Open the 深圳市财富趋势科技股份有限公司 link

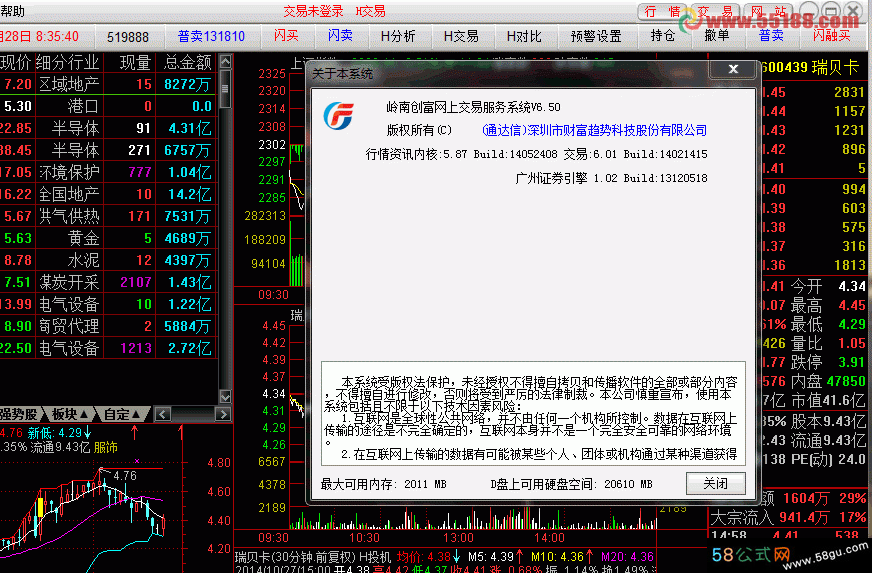pos(594,130)
